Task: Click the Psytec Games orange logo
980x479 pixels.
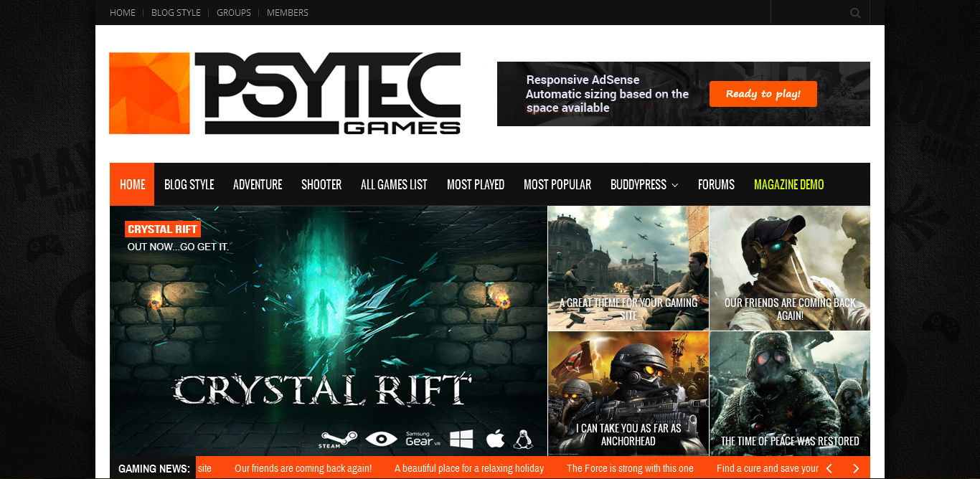Action: pyautogui.click(x=285, y=93)
